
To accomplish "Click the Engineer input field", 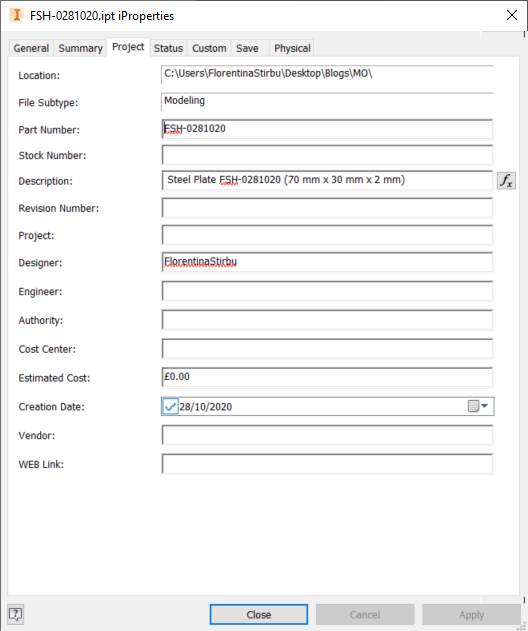I will pos(327,291).
